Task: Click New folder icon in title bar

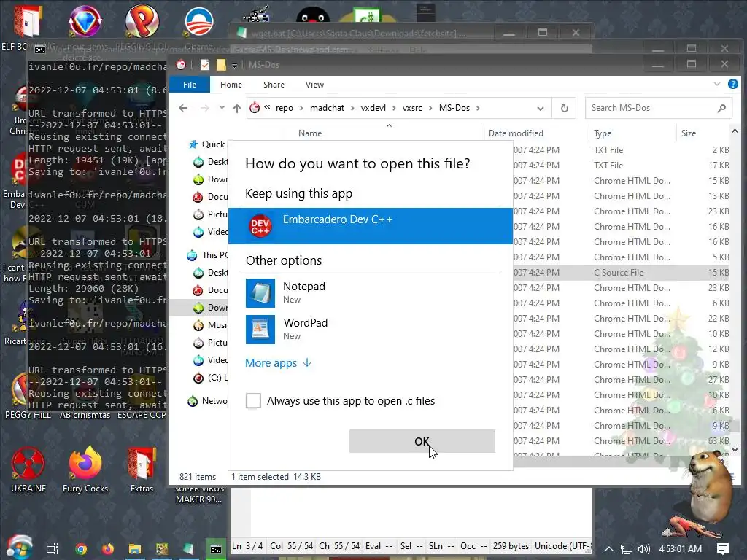Action: click(221, 65)
